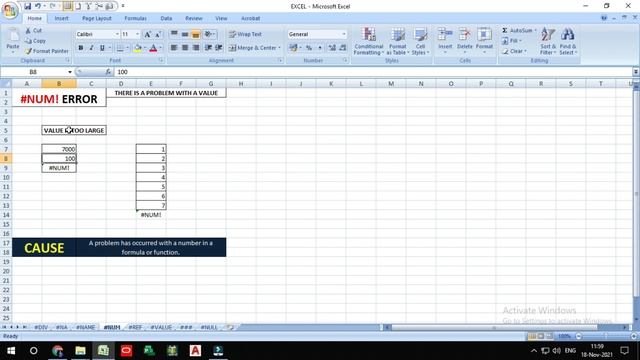The height and width of the screenshot is (360, 640).
Task: Increase the font size
Action: pos(148,34)
